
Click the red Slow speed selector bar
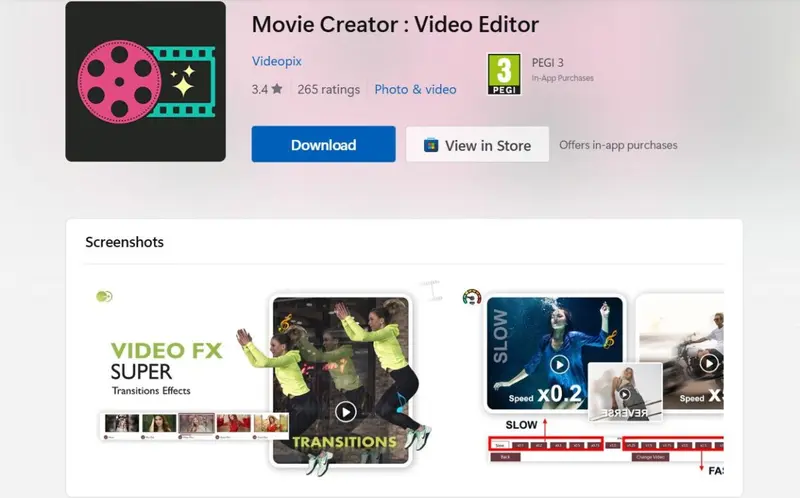pyautogui.click(x=546, y=443)
